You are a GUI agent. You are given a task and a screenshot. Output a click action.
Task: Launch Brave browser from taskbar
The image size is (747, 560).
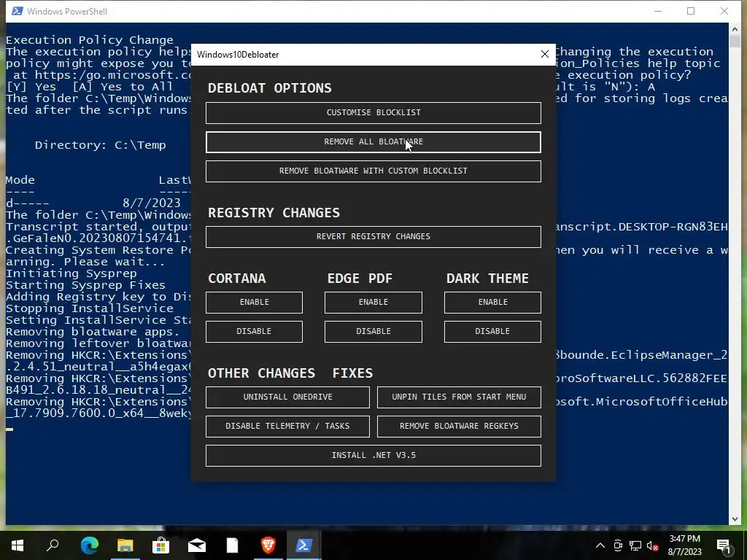268,545
